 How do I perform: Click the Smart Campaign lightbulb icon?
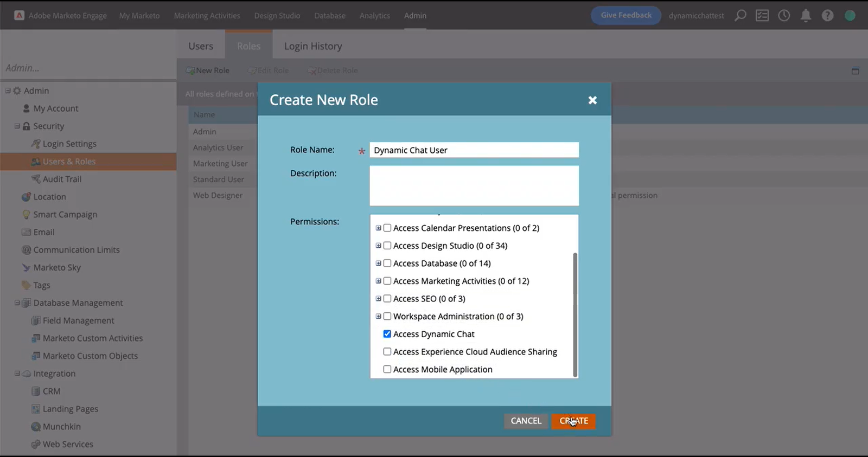coord(26,215)
